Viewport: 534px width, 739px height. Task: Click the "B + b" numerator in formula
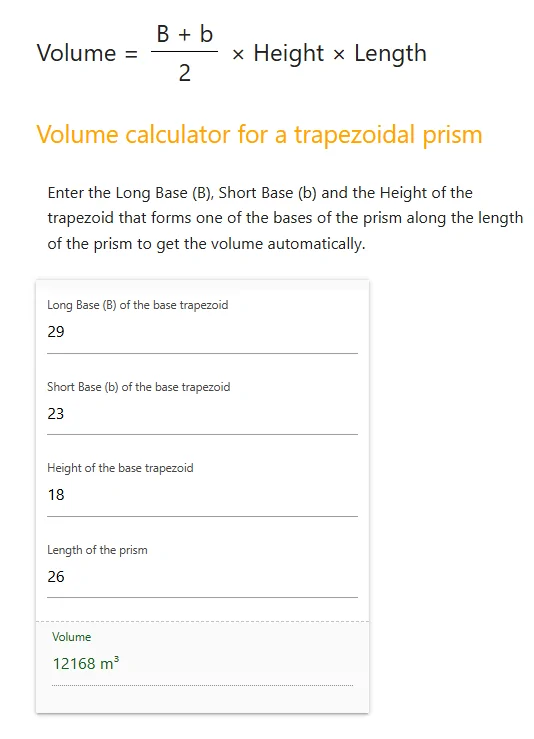coord(185,34)
